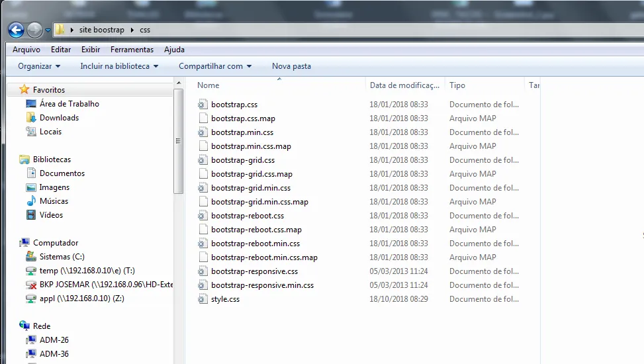Go back using the blue back arrow
Viewport: 644px width, 364px height.
16,30
